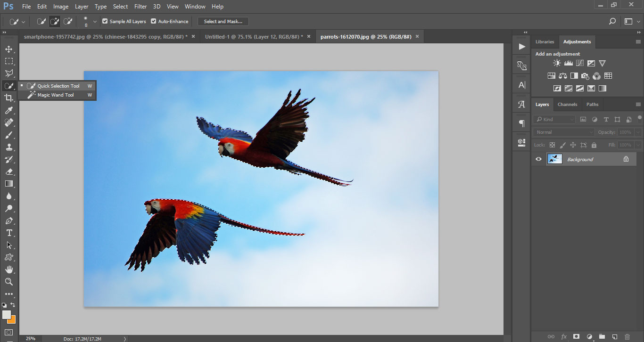
Task: Select the Brush tool
Action: pos(8,135)
